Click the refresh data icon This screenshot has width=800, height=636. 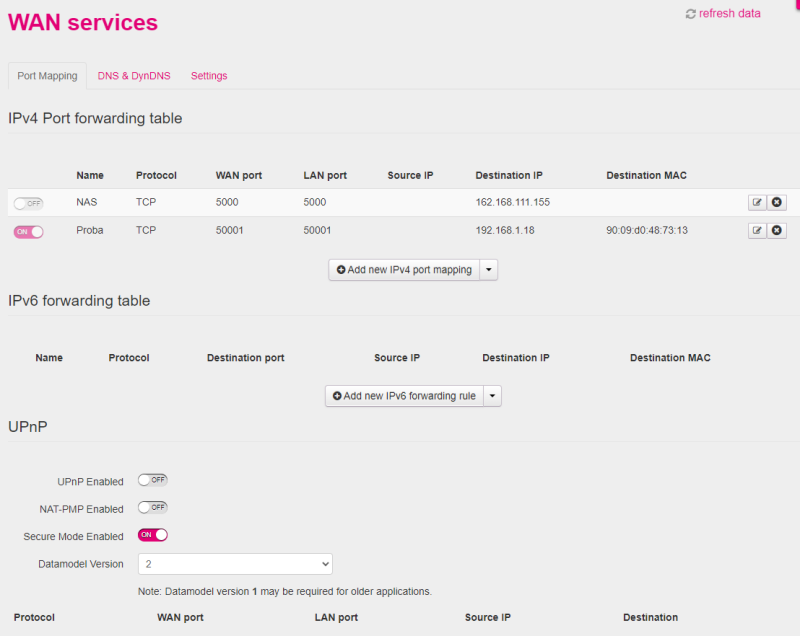pos(690,14)
